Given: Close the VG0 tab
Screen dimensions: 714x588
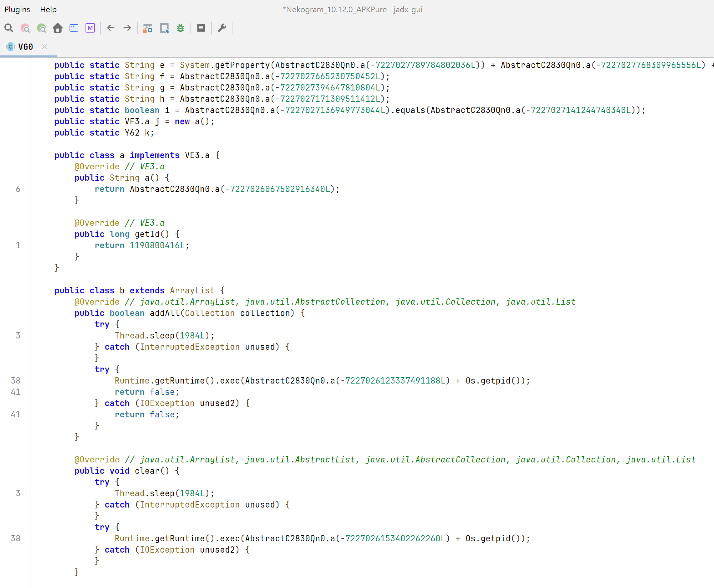Looking at the screenshot, I should [44, 47].
